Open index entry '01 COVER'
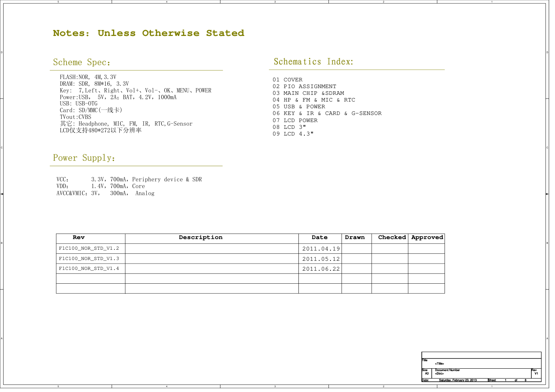 [287, 80]
